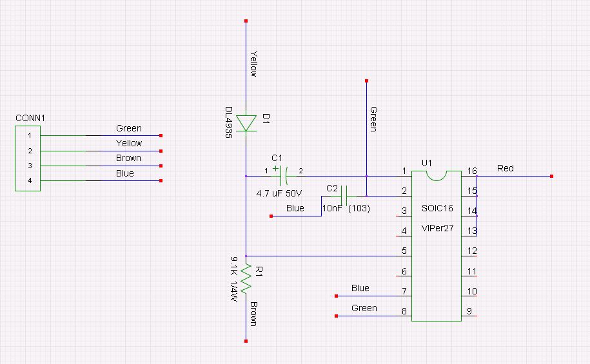Select U1 pin 5 number
This screenshot has width=590, height=364.
coord(404,251)
